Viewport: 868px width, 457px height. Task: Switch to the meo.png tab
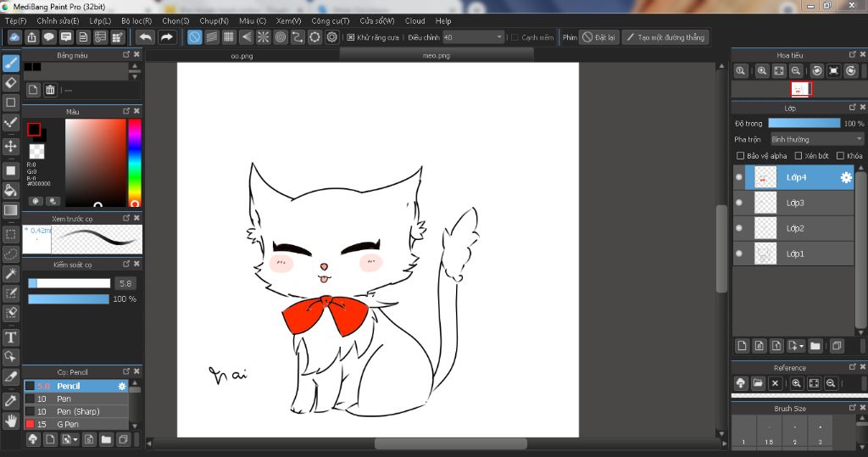[x=437, y=55]
